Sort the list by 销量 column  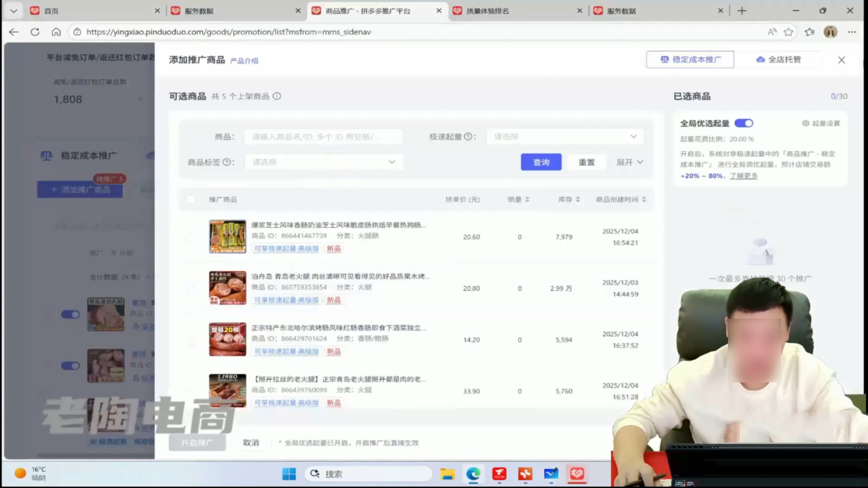tap(518, 200)
